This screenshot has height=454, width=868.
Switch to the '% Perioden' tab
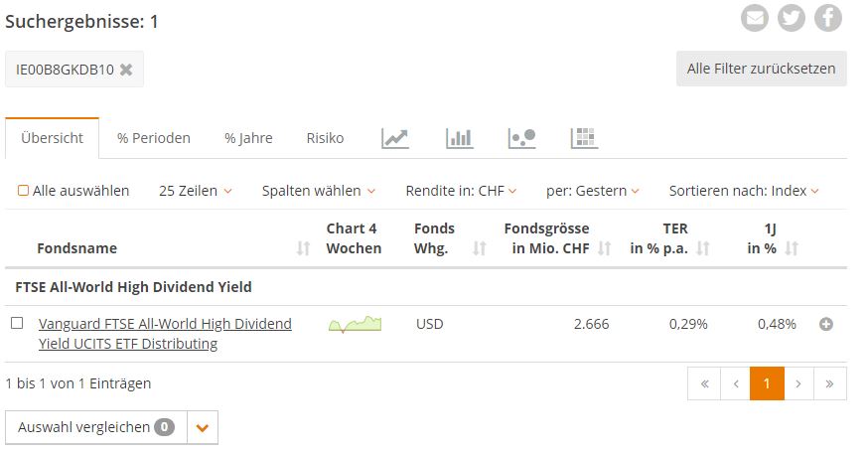click(x=153, y=138)
